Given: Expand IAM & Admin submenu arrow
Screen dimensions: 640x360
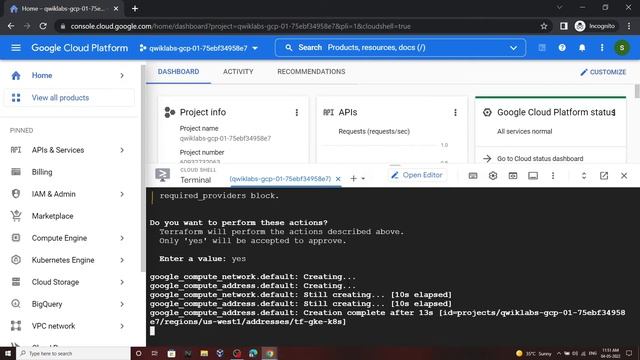Looking at the screenshot, I should coord(122,194).
